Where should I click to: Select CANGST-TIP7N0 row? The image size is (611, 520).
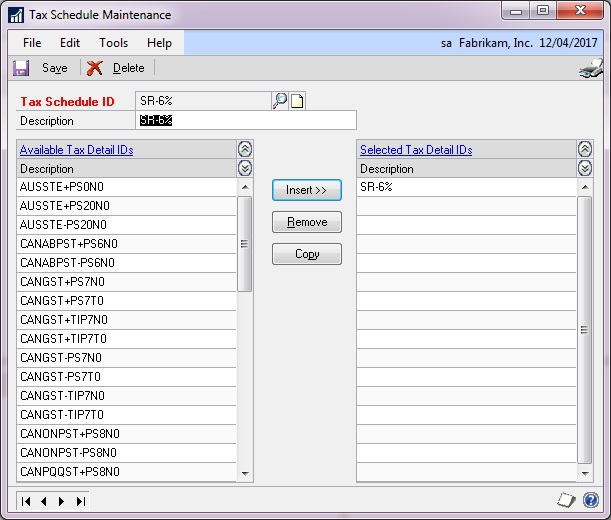coord(127,396)
